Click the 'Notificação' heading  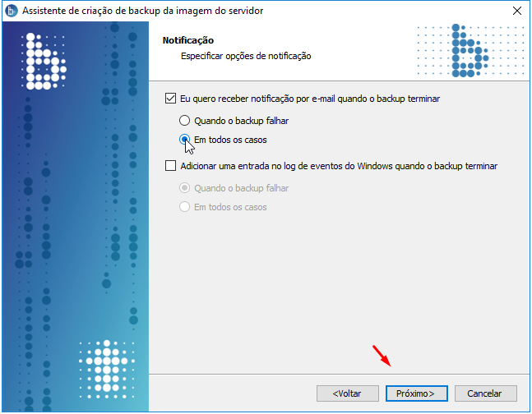188,40
